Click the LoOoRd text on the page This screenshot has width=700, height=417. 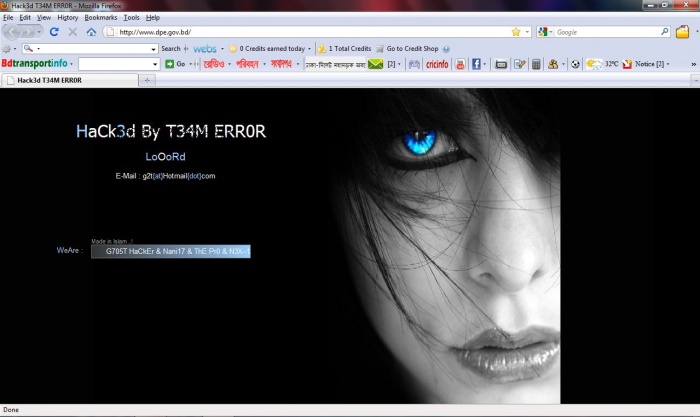pyautogui.click(x=165, y=157)
